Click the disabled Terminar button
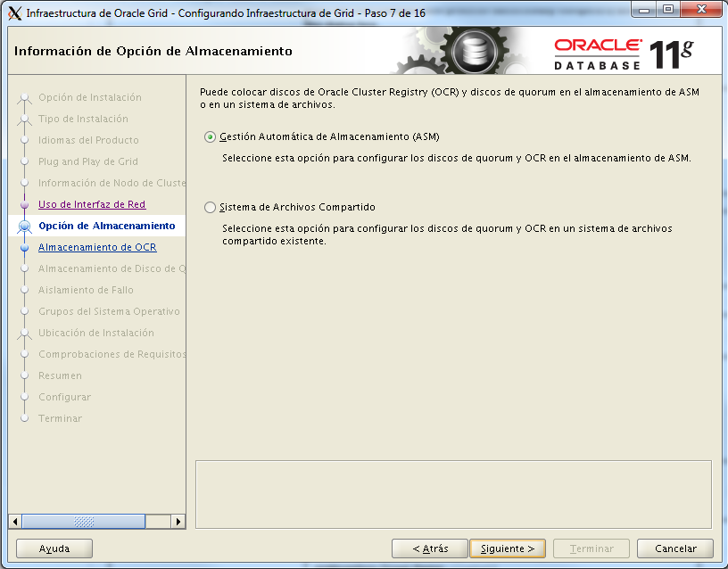Viewport: 728px width, 569px height. (x=591, y=548)
